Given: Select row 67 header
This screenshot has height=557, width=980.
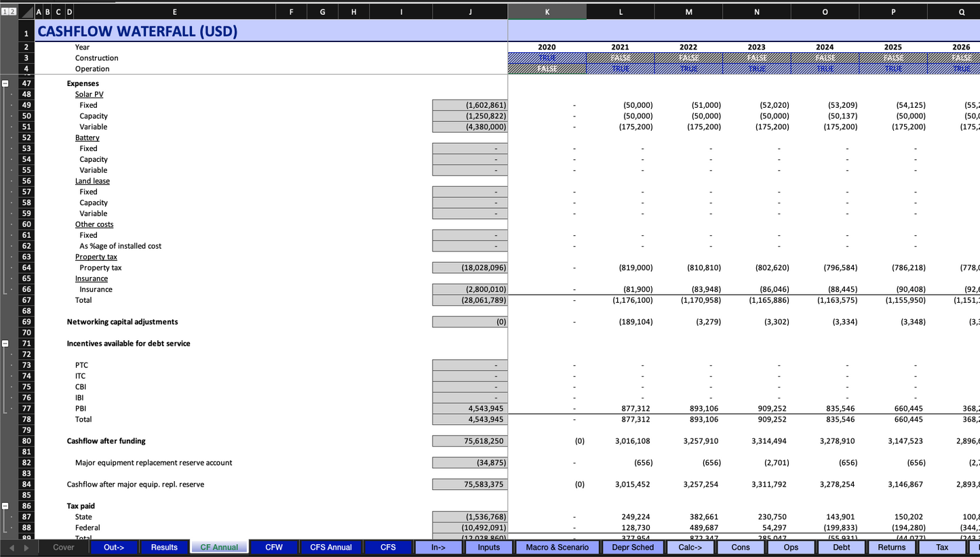Looking at the screenshot, I should coord(26,300).
